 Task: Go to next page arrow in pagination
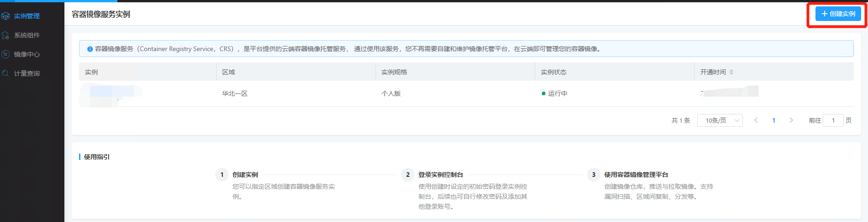point(791,120)
